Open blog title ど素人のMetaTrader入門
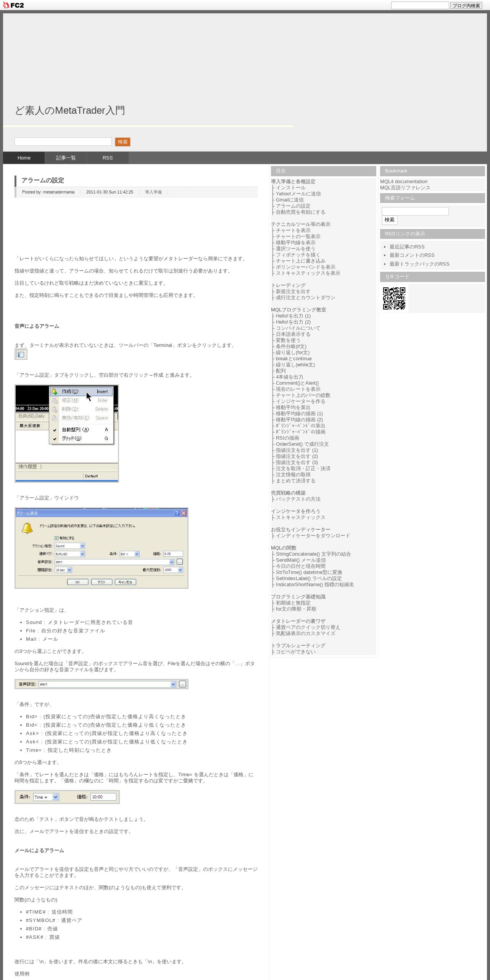The height and width of the screenshot is (980, 490). (70, 111)
